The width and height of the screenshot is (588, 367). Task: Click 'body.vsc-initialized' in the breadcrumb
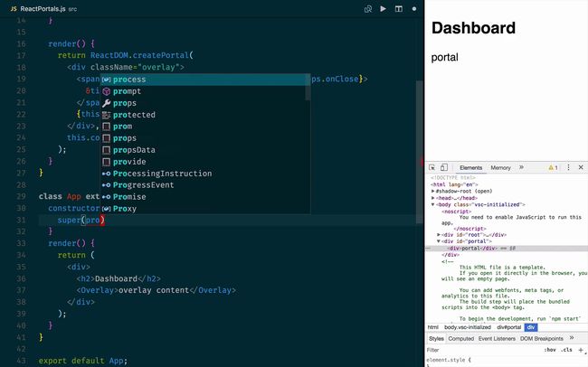tap(468, 327)
